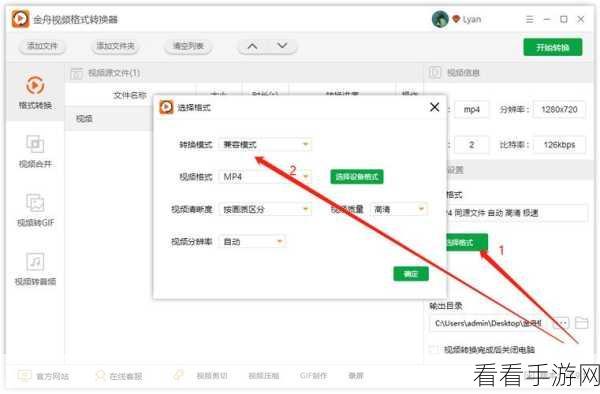
Task: Click the 金舟视频格式转换器 app logo
Action: click(20, 18)
